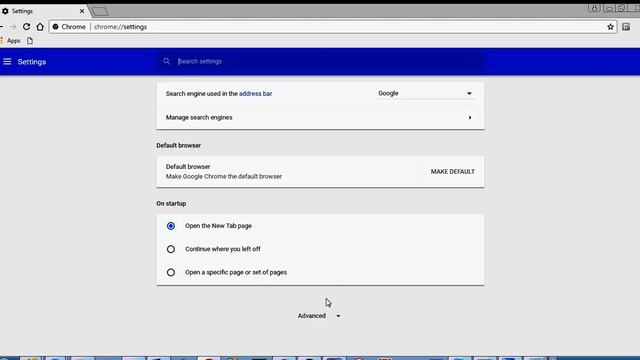Open the Apps shortcut in bookmarks bar
640x360 pixels.
pos(11,41)
